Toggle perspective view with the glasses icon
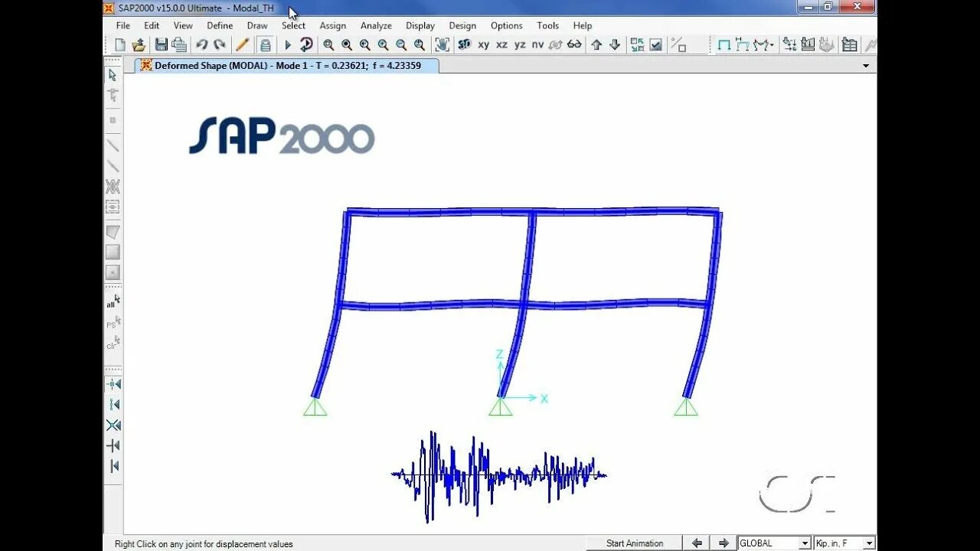The image size is (980, 551). coord(574,45)
